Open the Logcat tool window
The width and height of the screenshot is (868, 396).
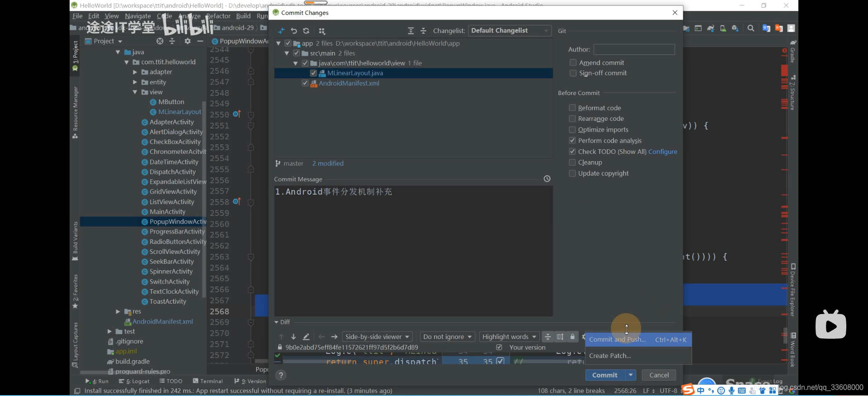[134, 381]
